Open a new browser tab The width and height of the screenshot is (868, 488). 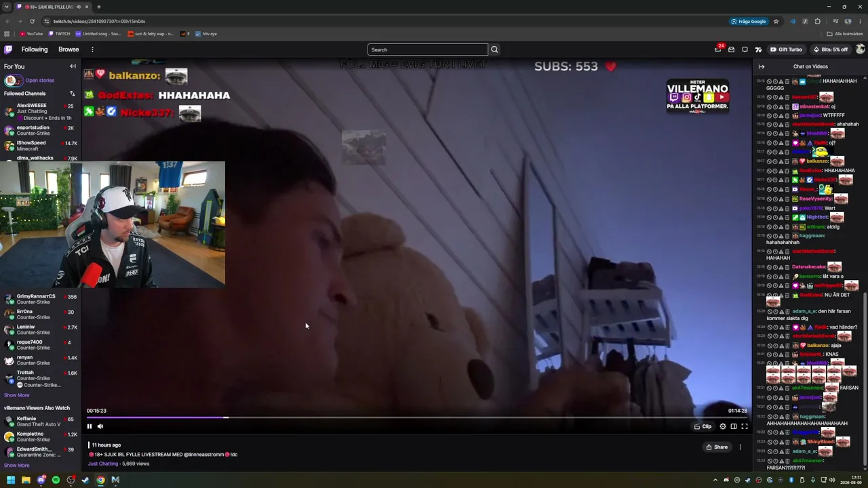(99, 7)
